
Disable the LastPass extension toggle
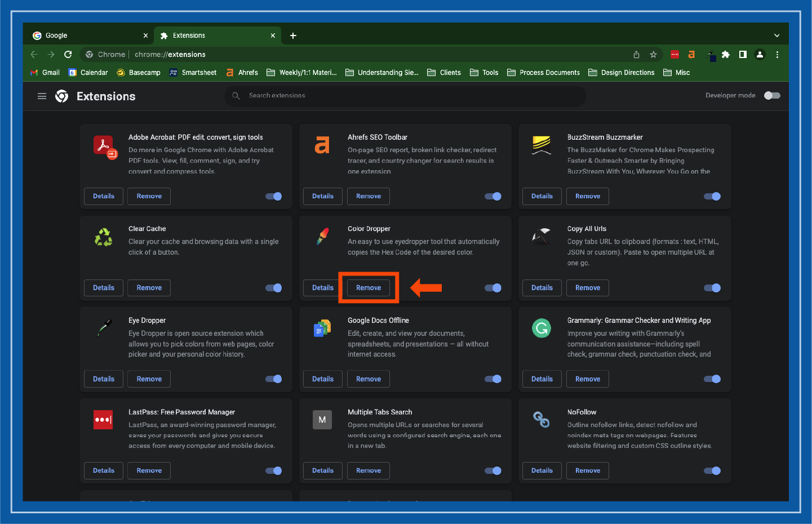pos(274,471)
